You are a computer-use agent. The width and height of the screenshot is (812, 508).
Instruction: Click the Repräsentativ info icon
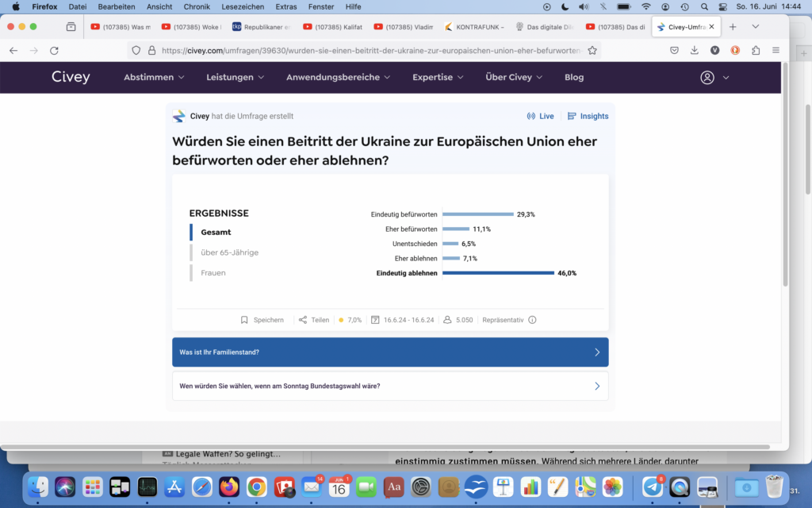tap(532, 320)
